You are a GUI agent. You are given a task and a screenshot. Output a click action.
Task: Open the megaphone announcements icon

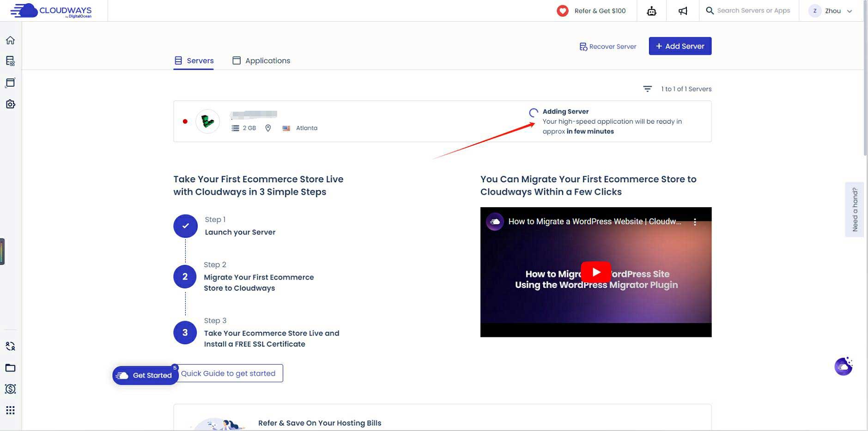(683, 11)
